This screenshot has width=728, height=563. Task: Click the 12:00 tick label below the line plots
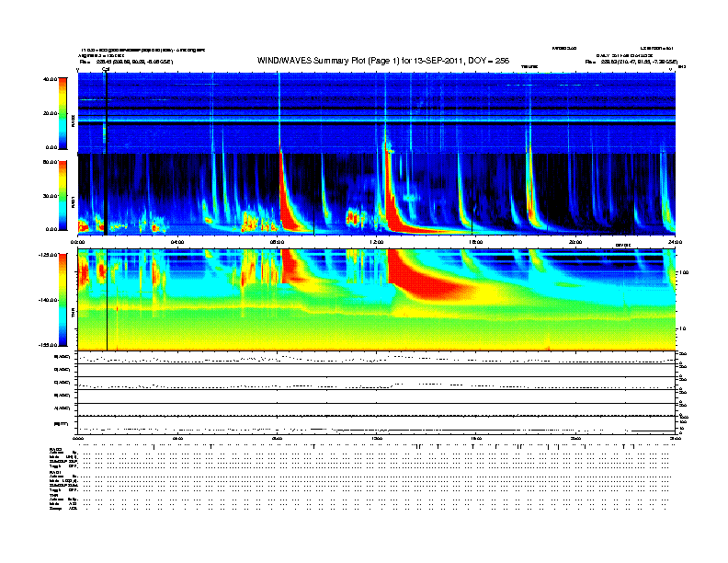[377, 438]
